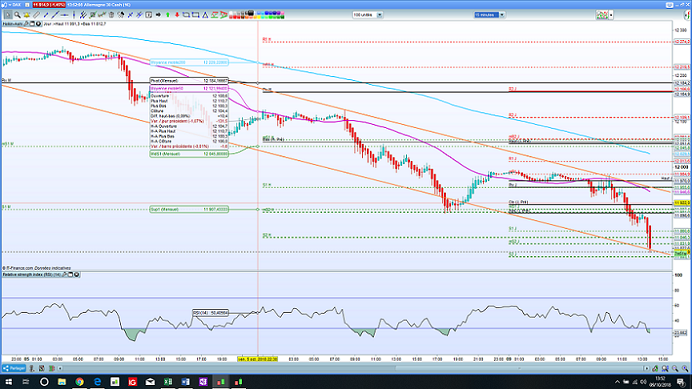Open Excel from the taskbar
The image size is (692, 389).
point(168,381)
